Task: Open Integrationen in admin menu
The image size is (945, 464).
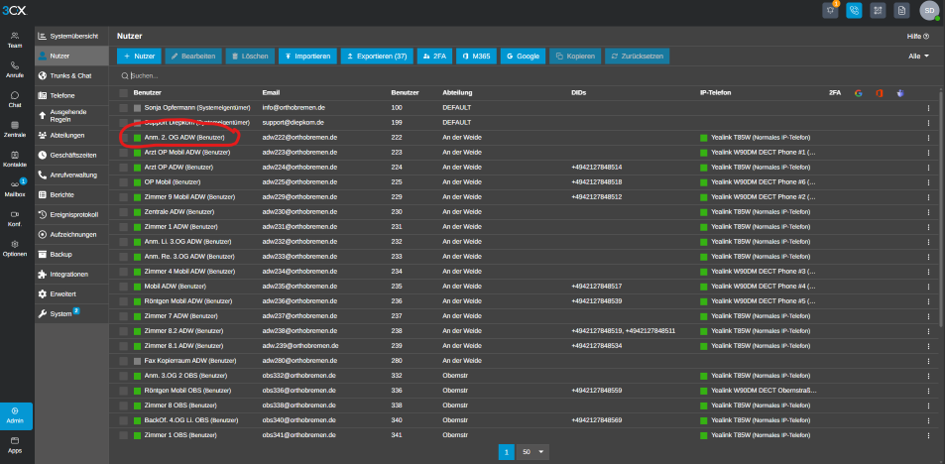Action: pyautogui.click(x=71, y=274)
